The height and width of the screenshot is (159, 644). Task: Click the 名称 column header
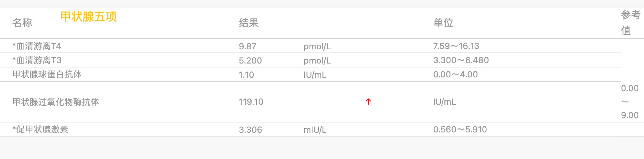tap(22, 23)
